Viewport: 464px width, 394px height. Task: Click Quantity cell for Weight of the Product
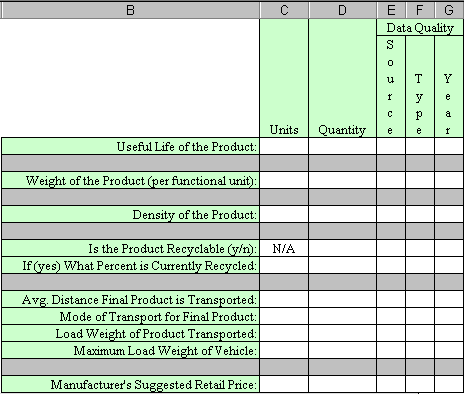tap(342, 180)
